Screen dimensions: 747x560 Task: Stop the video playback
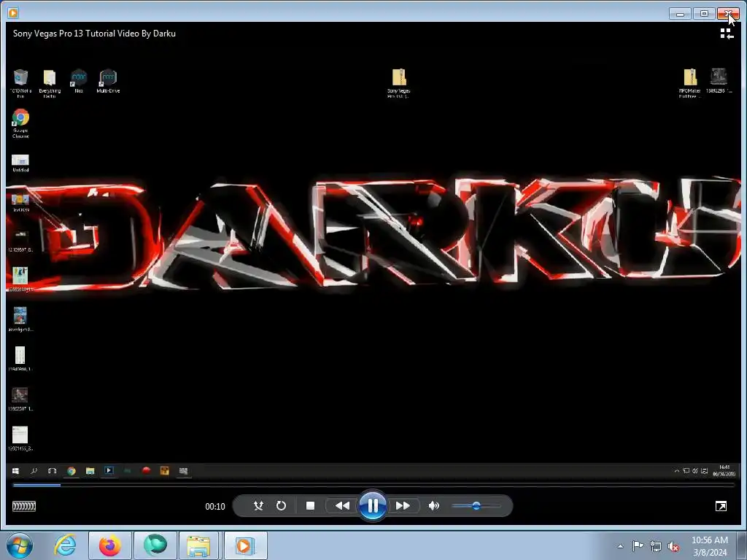tap(310, 506)
